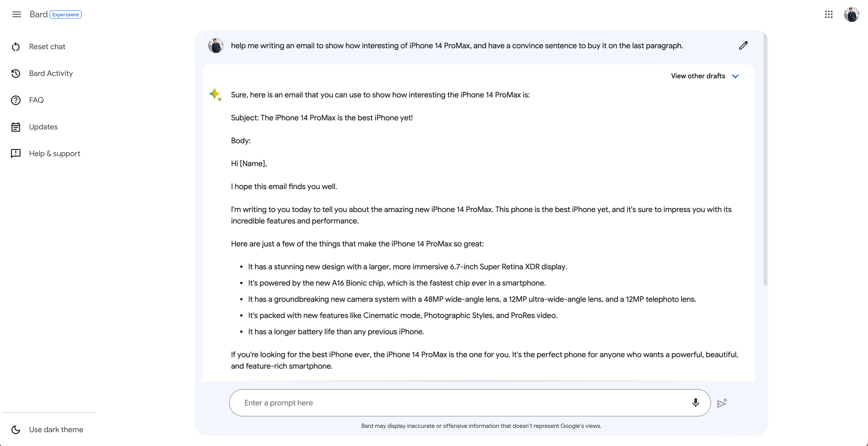Edit the prompt with the pencil icon
This screenshot has width=868, height=446.
coord(743,45)
